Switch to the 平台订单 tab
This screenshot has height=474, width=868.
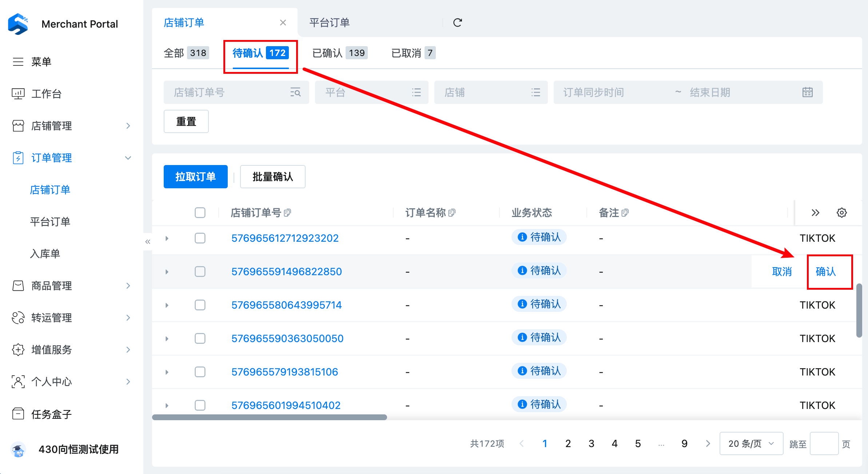pyautogui.click(x=329, y=23)
